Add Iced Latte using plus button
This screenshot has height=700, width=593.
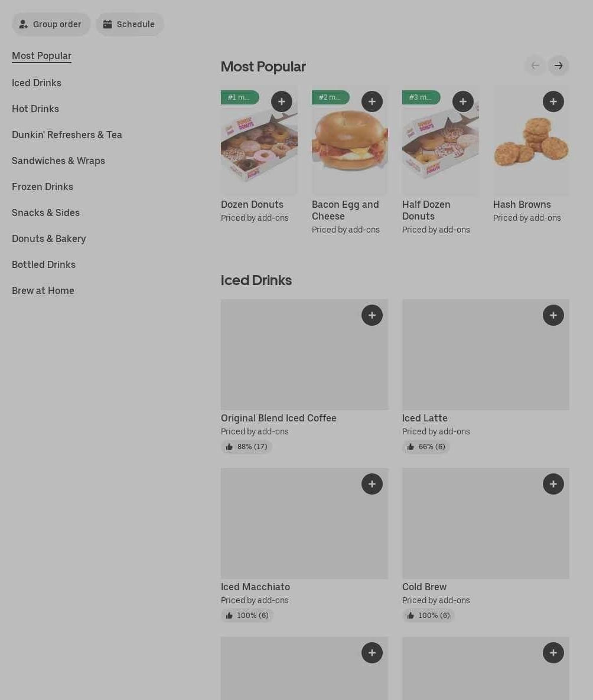(553, 315)
